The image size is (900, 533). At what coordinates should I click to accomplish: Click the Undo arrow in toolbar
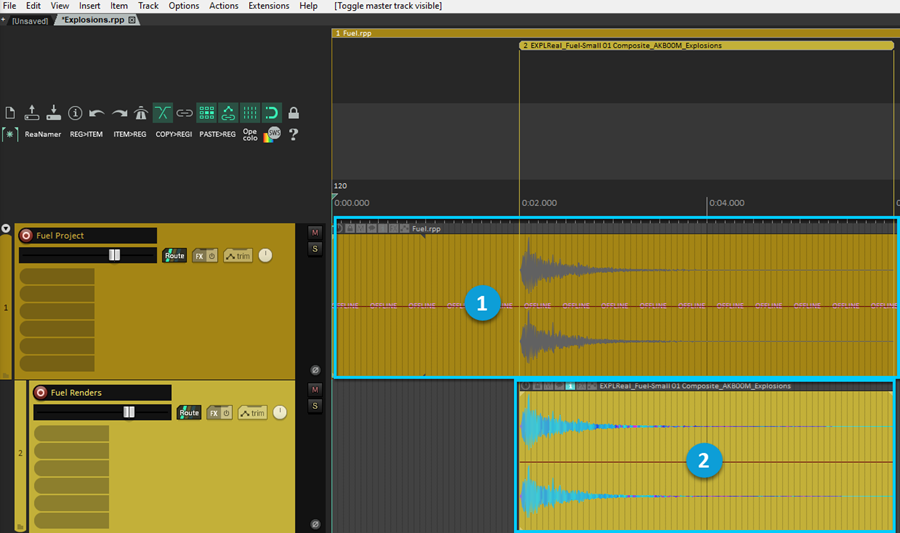click(97, 113)
